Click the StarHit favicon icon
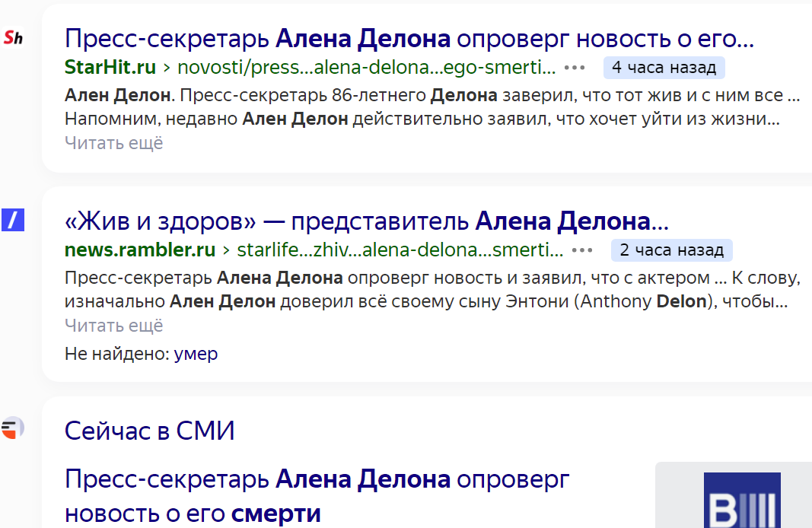The image size is (812, 528). [x=13, y=38]
